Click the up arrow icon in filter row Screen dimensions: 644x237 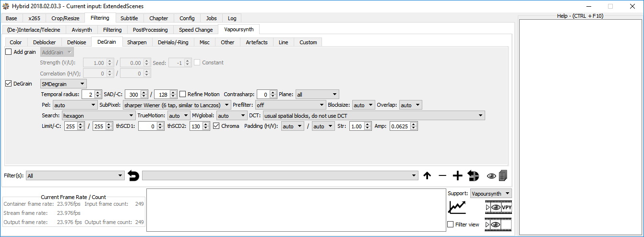point(427,176)
